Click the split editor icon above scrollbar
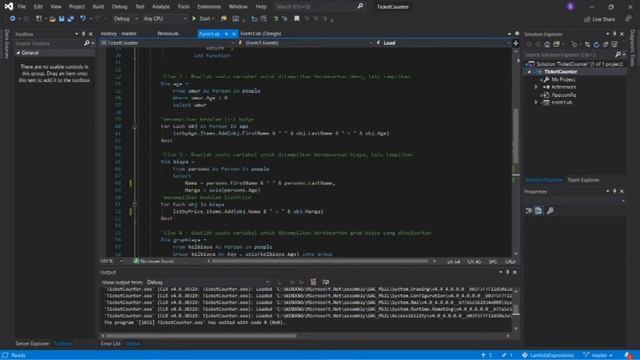 coord(516,43)
